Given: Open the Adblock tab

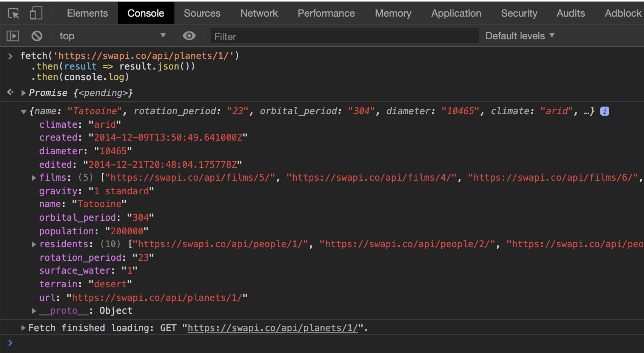Looking at the screenshot, I should coord(623,13).
